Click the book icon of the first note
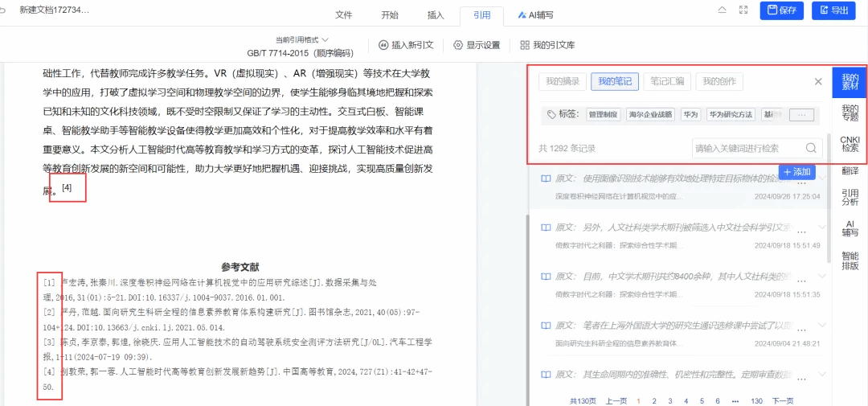 pyautogui.click(x=546, y=178)
